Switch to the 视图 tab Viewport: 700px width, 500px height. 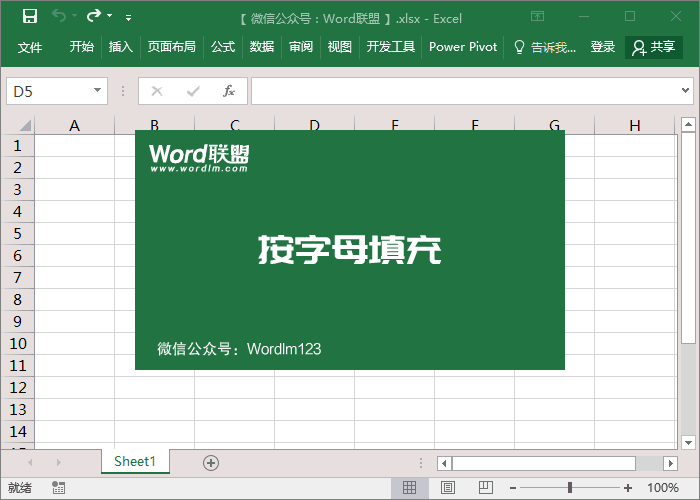(339, 47)
